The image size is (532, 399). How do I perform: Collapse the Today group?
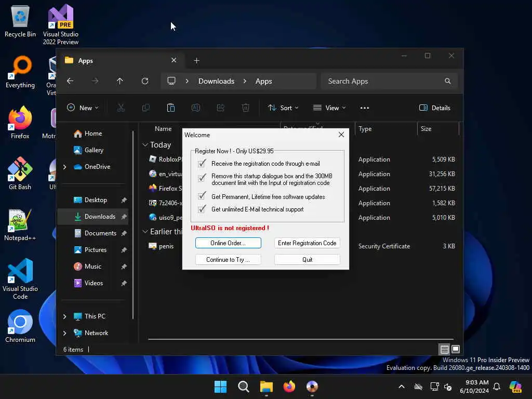tap(145, 145)
